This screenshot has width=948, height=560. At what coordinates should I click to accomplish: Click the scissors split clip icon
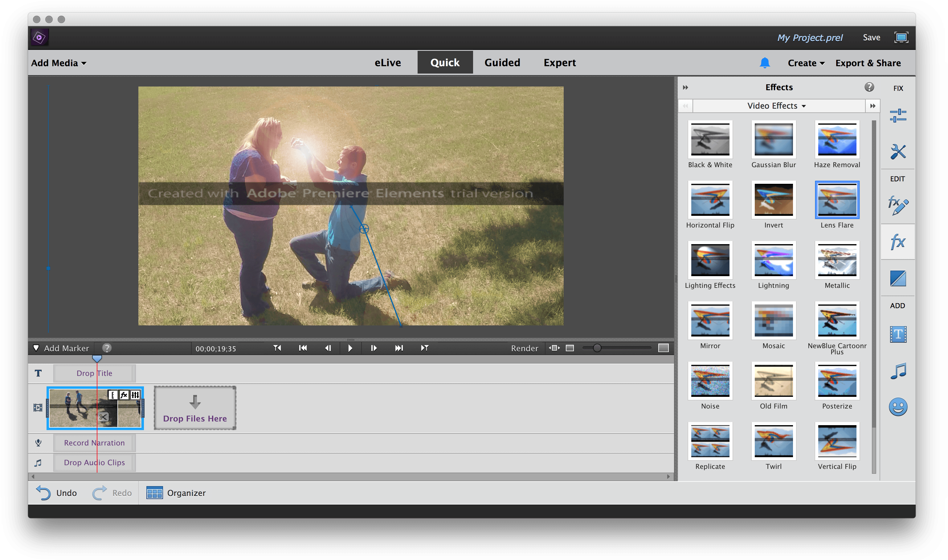103,417
